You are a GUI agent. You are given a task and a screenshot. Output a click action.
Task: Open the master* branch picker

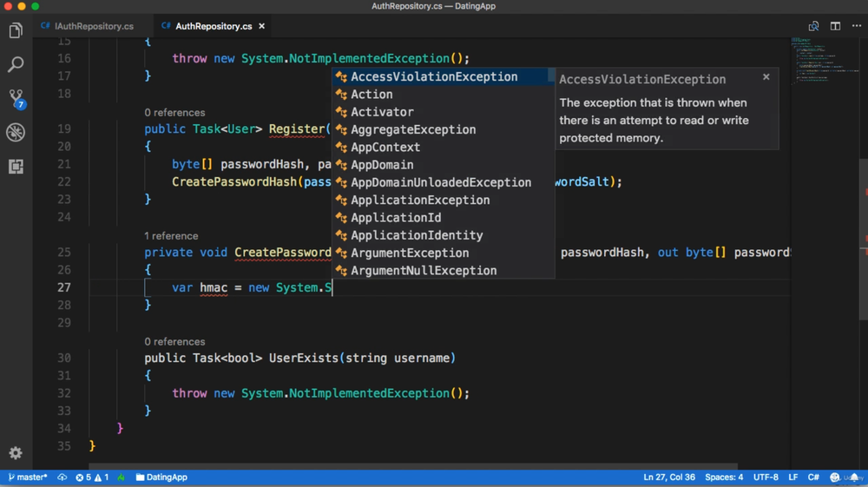coord(28,477)
